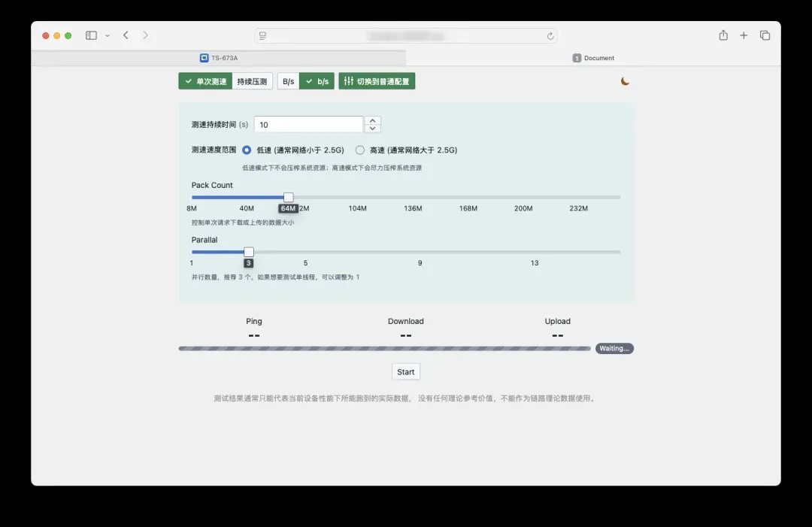Viewport: 812px width, 527px height.
Task: Click the Share icon in Safari toolbar
Action: point(723,35)
